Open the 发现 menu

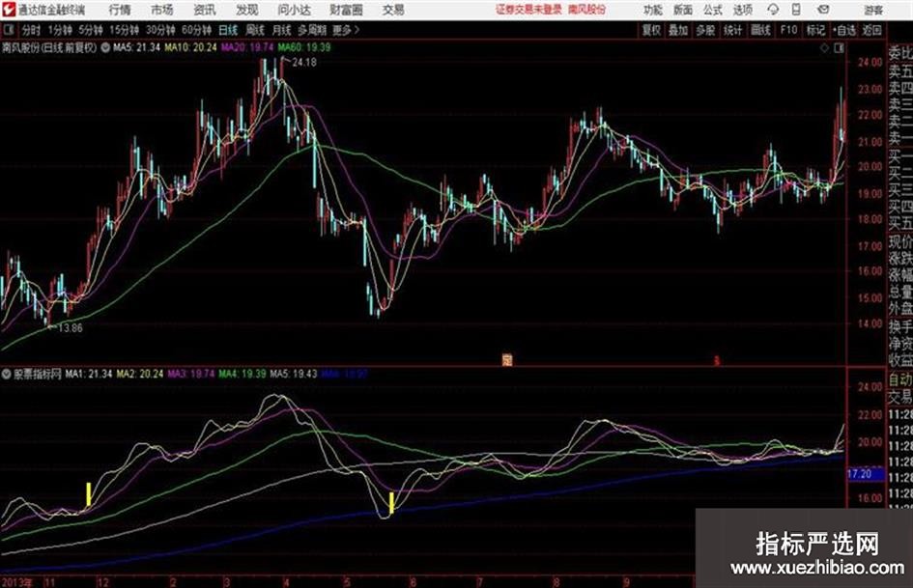coord(247,10)
